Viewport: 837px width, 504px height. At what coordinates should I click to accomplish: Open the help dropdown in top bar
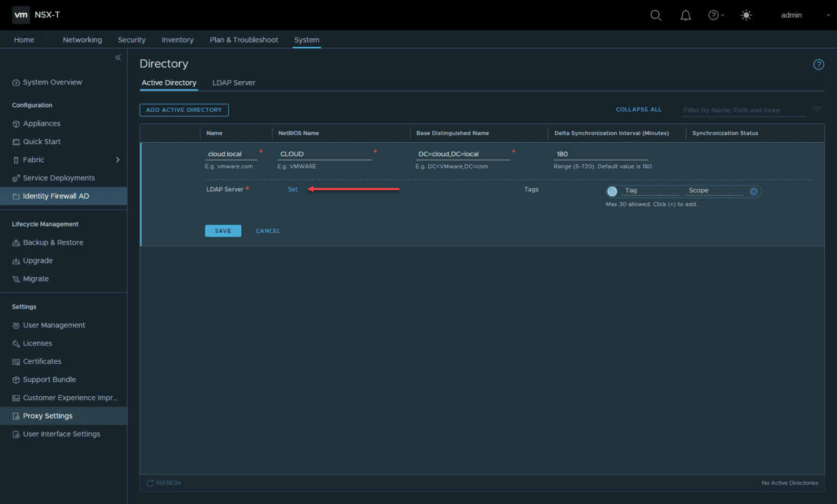tap(715, 15)
